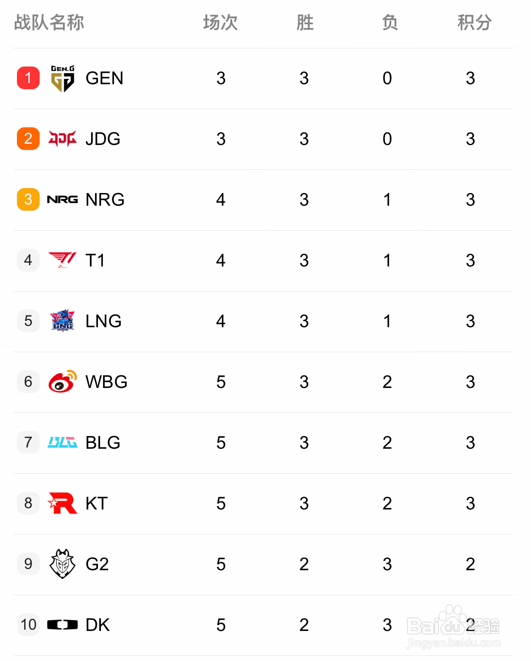
Task: Open the WBG team name link
Action: [x=106, y=382]
